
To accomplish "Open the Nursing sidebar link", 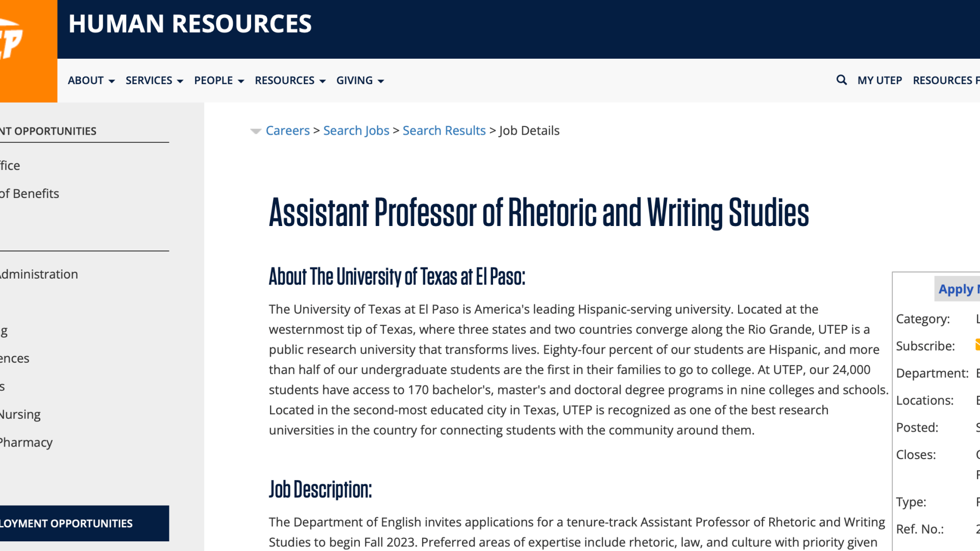I will (x=20, y=414).
